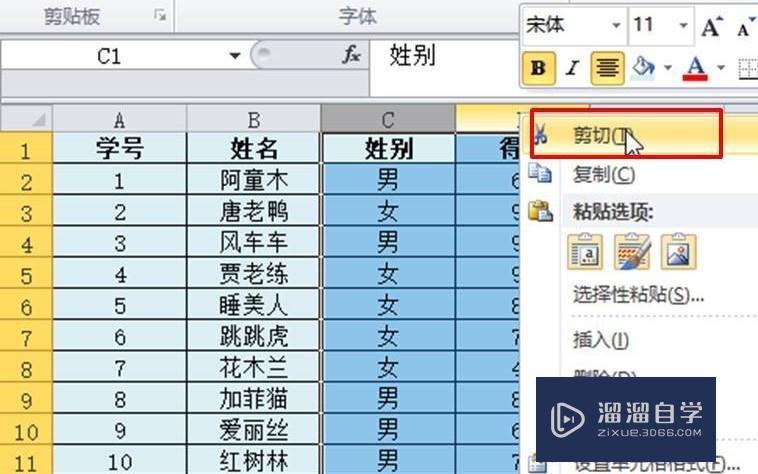Open the fill color dropdown arrow

(x=666, y=68)
